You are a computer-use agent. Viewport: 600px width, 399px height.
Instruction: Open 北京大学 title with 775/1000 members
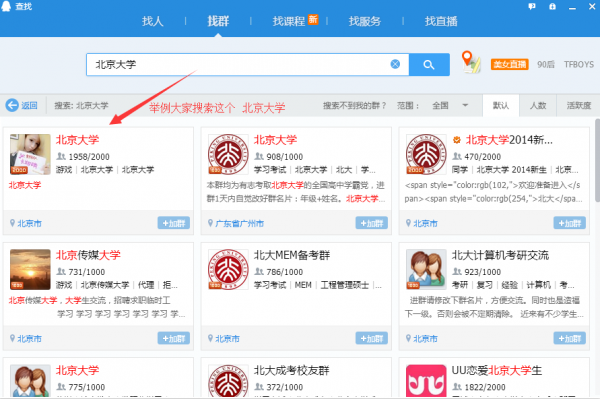coord(77,370)
